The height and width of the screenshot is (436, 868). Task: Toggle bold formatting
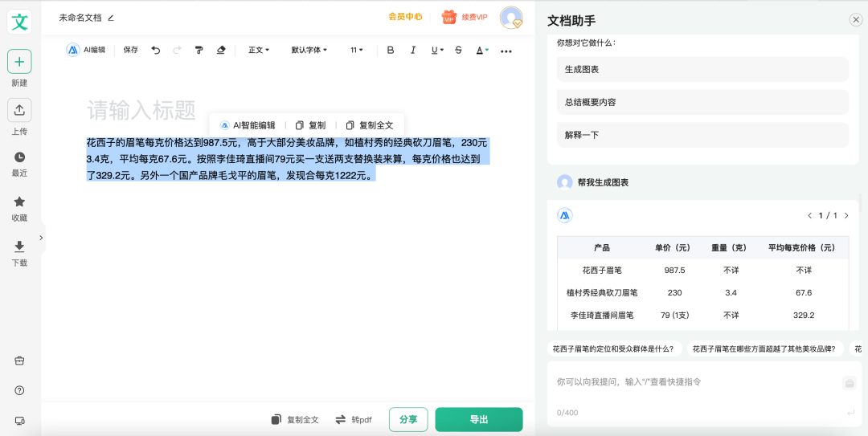pos(391,50)
